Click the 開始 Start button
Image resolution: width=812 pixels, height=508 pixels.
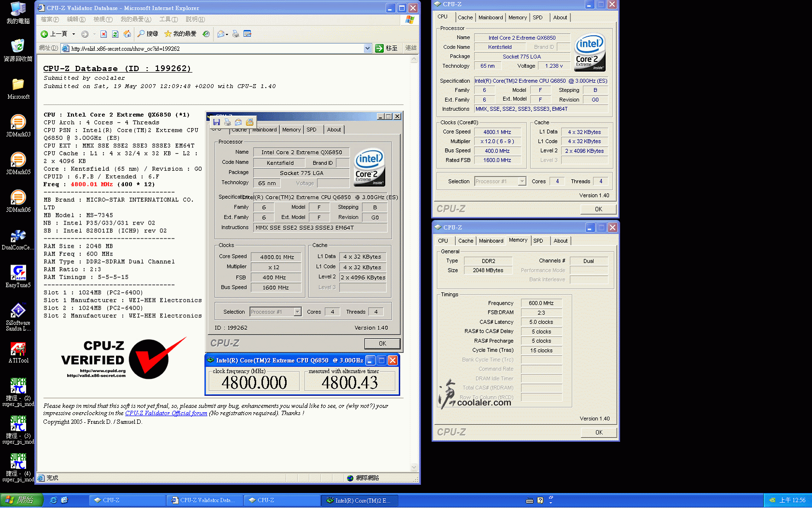pos(22,500)
